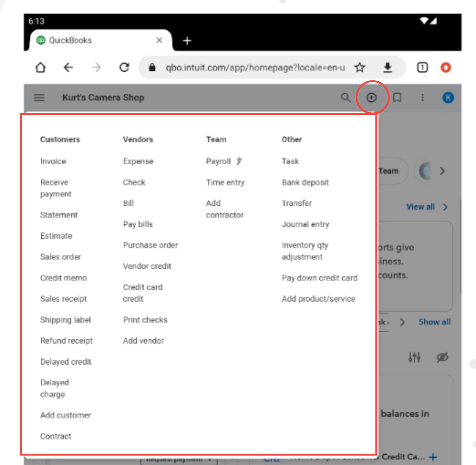Bookmark page with the star icon
The width and height of the screenshot is (476, 465).
[x=360, y=67]
